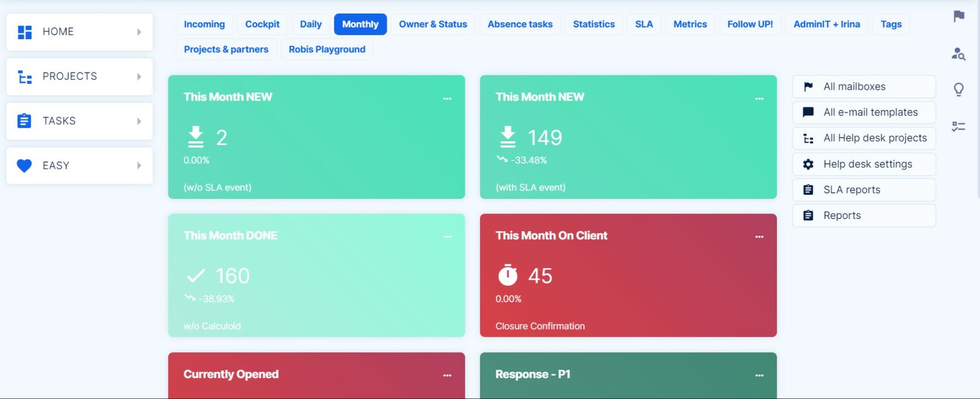980x399 pixels.
Task: Open options menu of This Month DONE card
Action: (447, 237)
